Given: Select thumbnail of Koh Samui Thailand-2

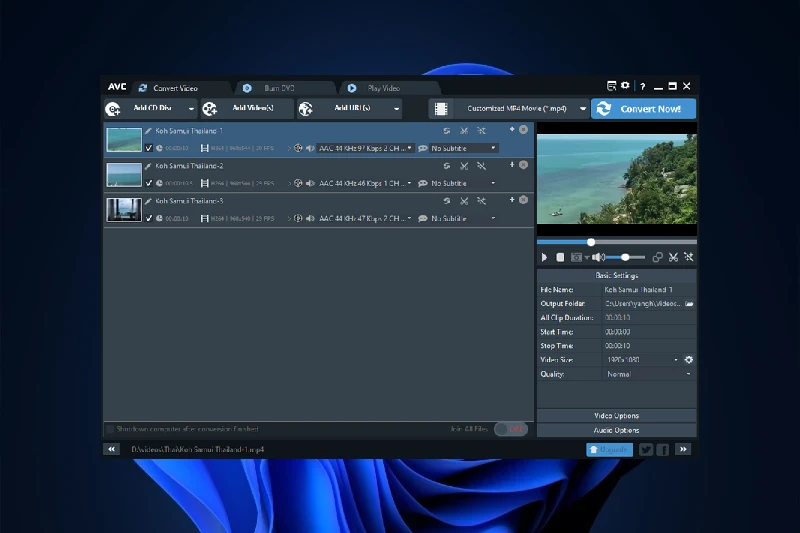Looking at the screenshot, I should [x=124, y=175].
